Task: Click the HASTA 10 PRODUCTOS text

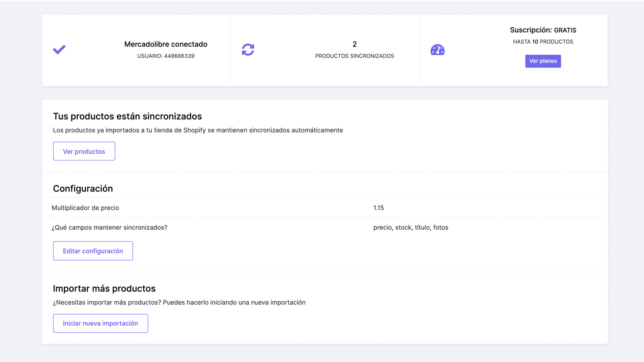Action: click(x=543, y=42)
